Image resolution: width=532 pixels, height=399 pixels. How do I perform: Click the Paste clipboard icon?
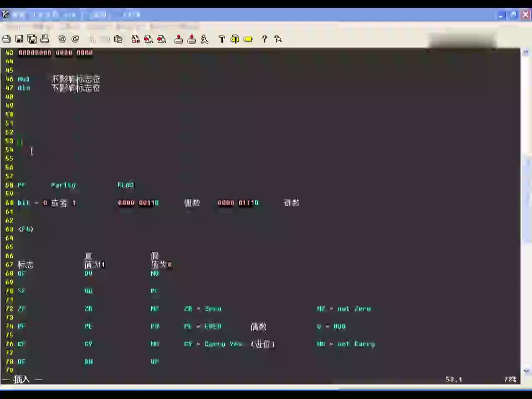pos(118,39)
